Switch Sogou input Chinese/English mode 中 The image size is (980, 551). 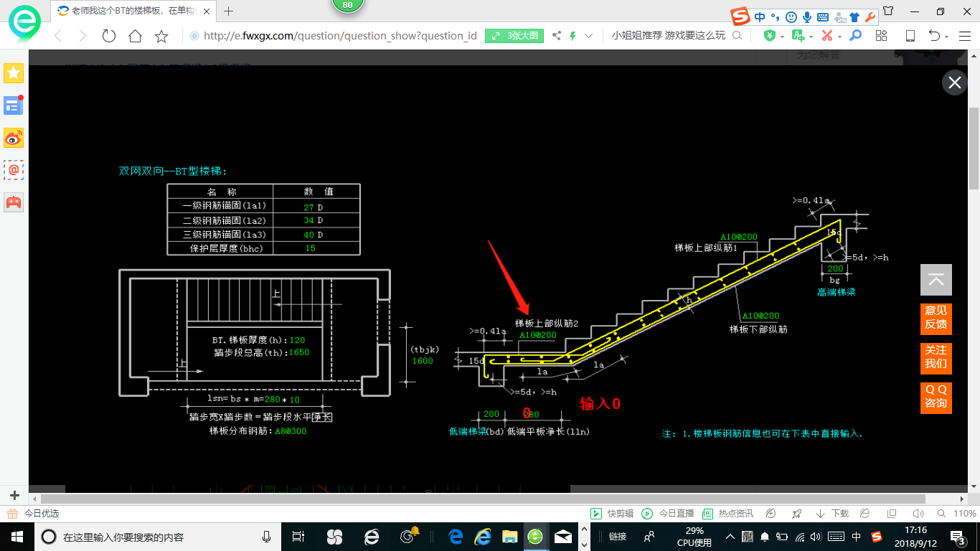(x=759, y=17)
